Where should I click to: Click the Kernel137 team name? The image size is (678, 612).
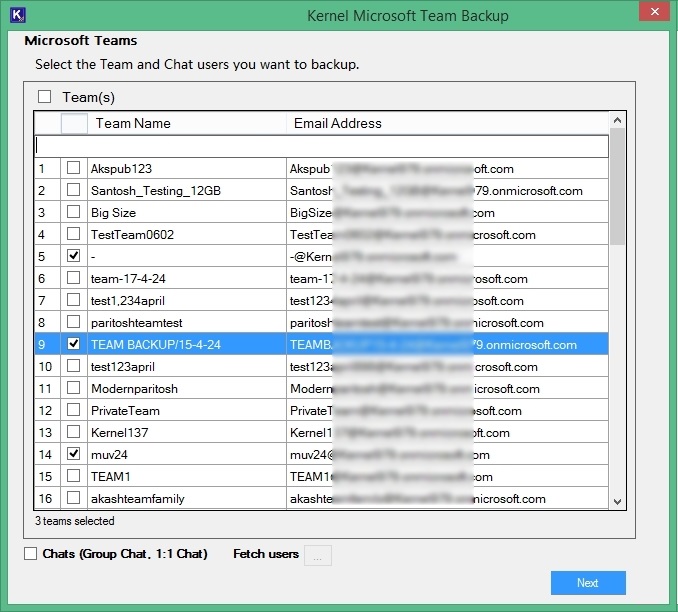pos(187,433)
